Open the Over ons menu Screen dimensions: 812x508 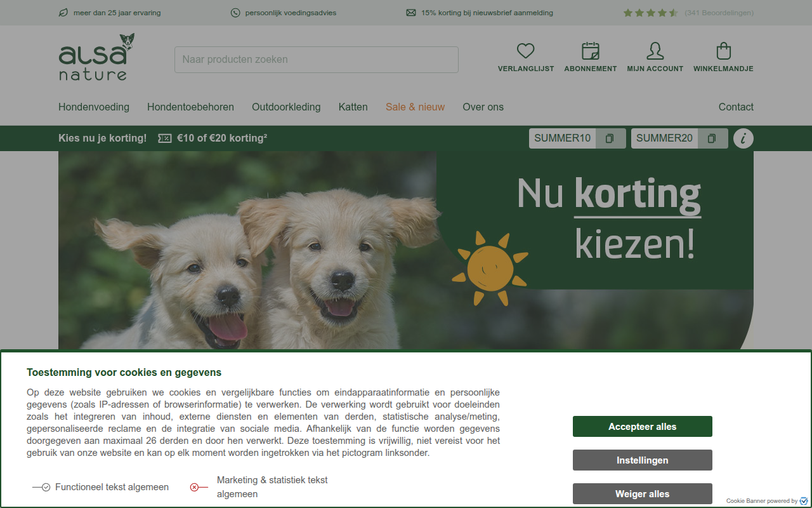(x=483, y=107)
